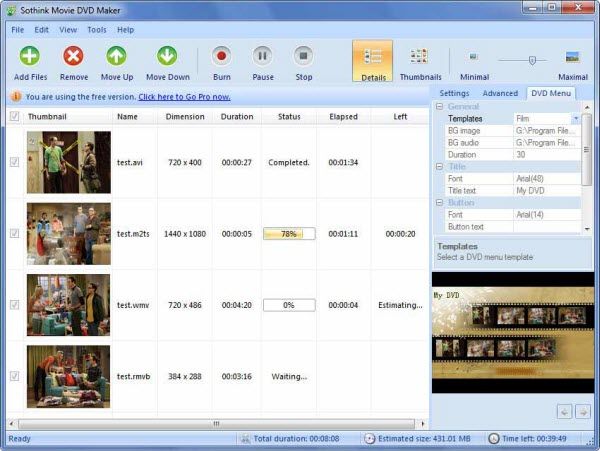Collapse the Button section in properties

point(440,203)
